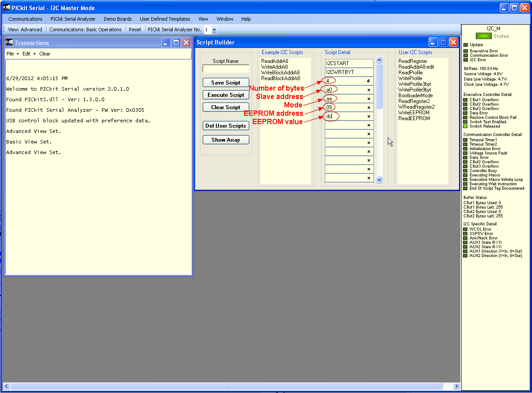Open the User Defined Templates menu
Image resolution: width=532 pixels, height=393 pixels.
[x=165, y=19]
